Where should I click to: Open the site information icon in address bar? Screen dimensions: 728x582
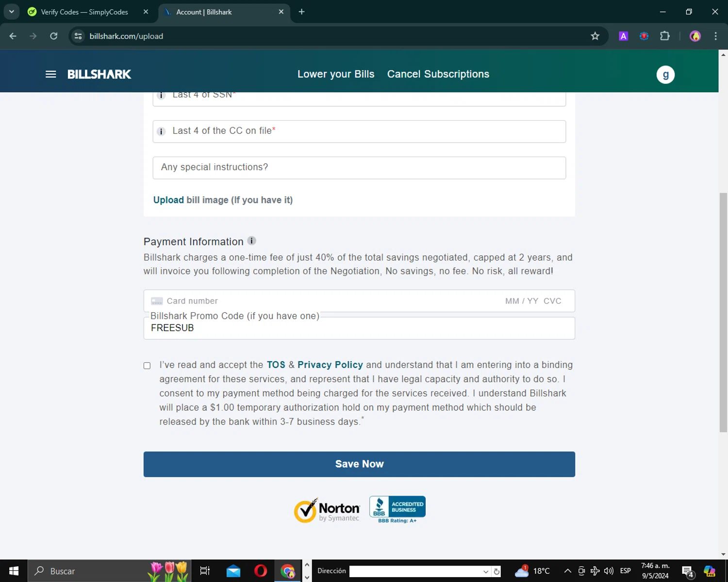coord(78,36)
